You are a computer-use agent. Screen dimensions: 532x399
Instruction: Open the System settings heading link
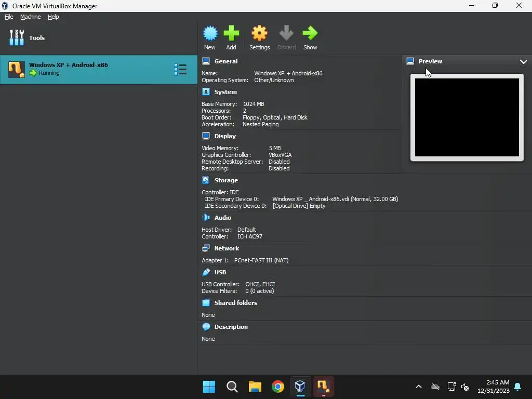click(225, 91)
